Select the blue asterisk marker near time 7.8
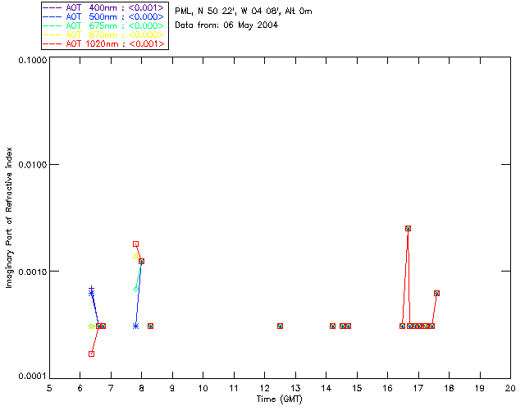The height and width of the screenshot is (420, 525). pyautogui.click(x=135, y=326)
